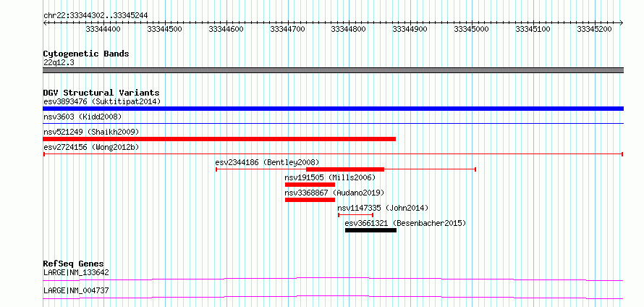644x307 pixels.
Task: Click the 22q12.3 band label
Action: point(59,62)
